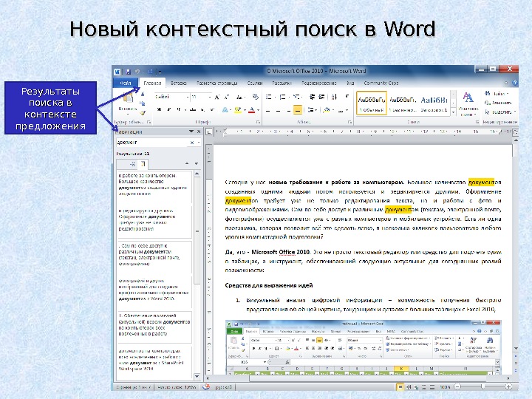Click русский language in status bar
This screenshot has height=399, width=532.
[224, 386]
